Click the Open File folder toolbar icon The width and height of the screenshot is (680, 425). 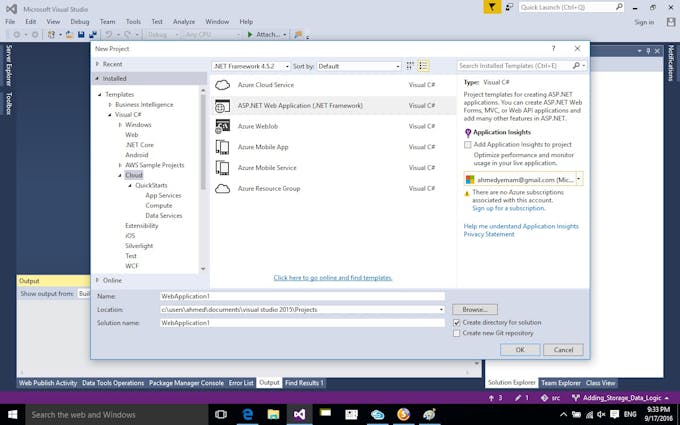pos(69,34)
